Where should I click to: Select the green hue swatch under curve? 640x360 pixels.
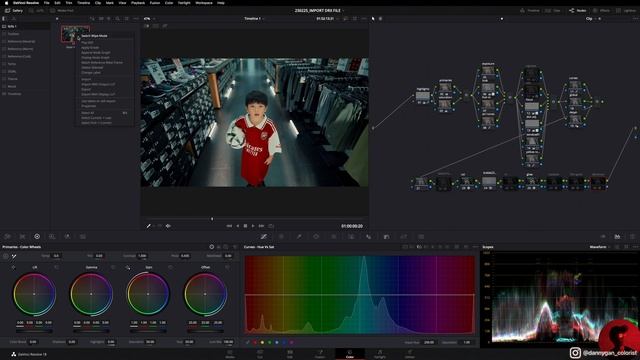click(269, 342)
